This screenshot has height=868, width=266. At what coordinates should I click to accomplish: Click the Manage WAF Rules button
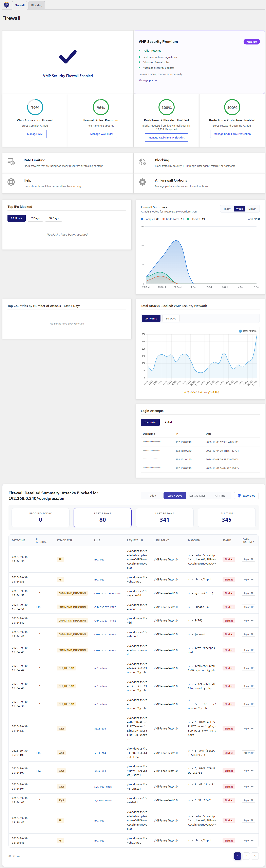pyautogui.click(x=102, y=134)
